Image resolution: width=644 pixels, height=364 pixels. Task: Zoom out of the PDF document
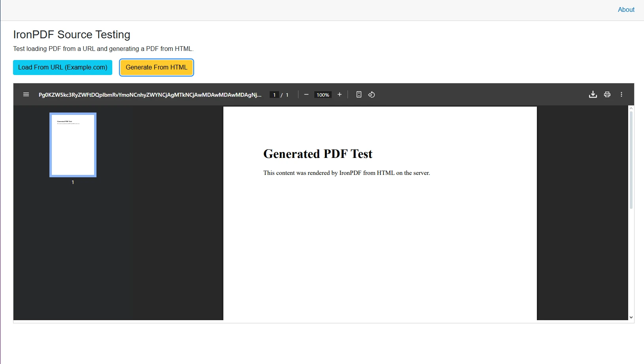click(x=306, y=94)
